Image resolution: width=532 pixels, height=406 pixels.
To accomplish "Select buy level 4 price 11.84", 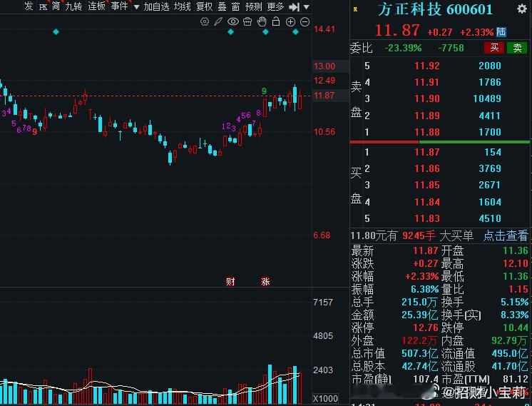I will pyautogui.click(x=427, y=202).
